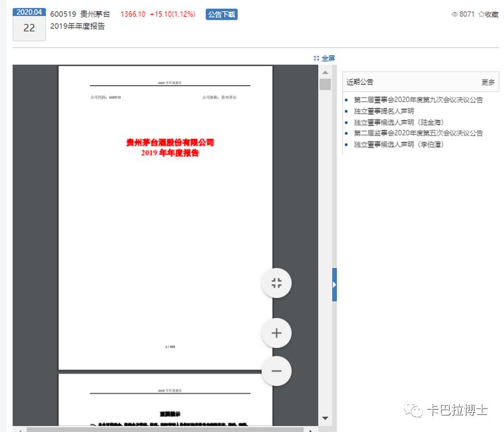The height and width of the screenshot is (432, 504).
Task: Zoom out with the minus icon
Action: [276, 371]
